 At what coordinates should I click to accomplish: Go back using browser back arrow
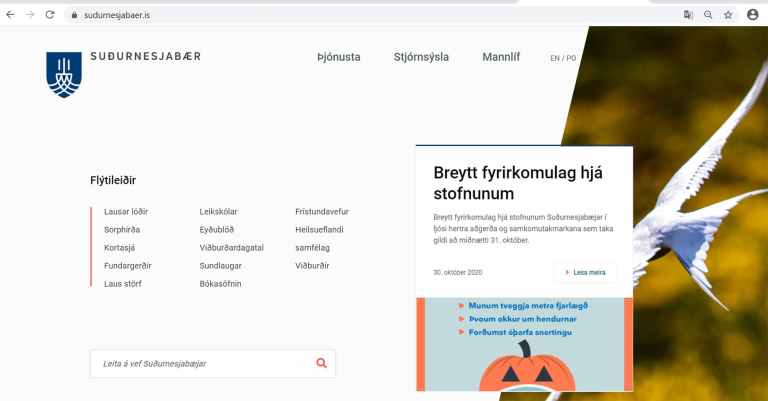coord(10,15)
